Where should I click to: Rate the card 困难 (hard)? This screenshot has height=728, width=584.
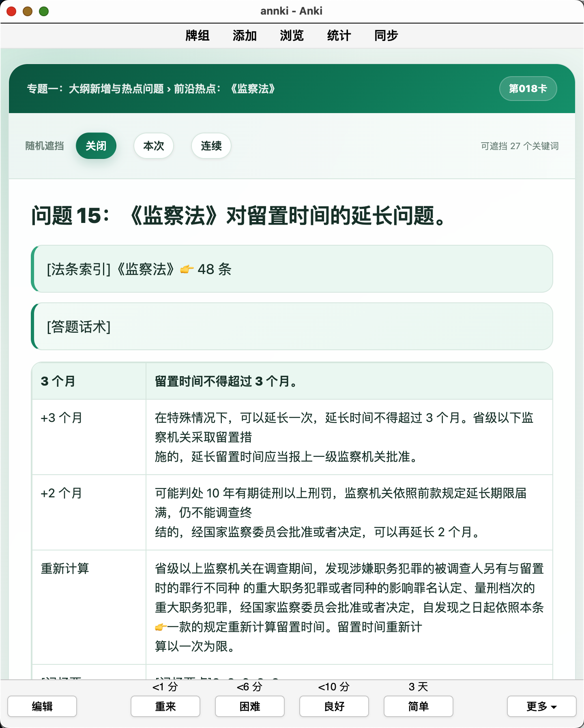coord(250,706)
